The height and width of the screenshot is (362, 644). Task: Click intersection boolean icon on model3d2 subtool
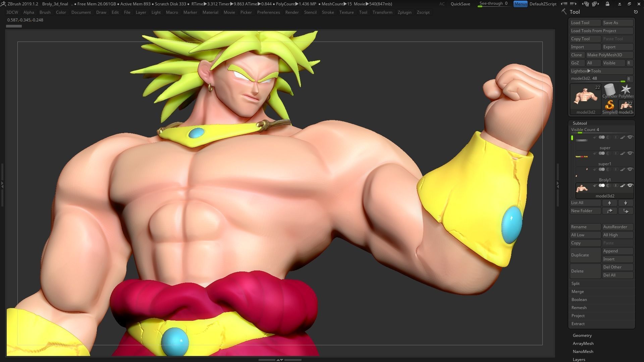click(616, 185)
